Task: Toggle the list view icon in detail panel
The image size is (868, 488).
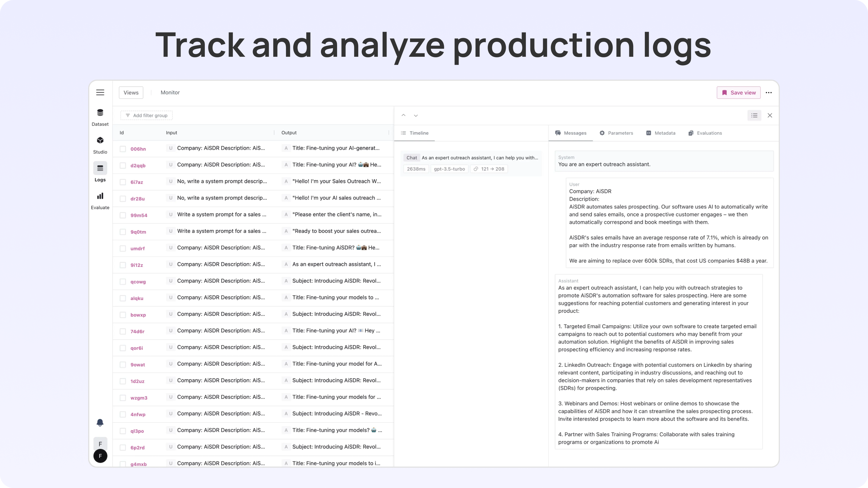Action: (x=754, y=116)
